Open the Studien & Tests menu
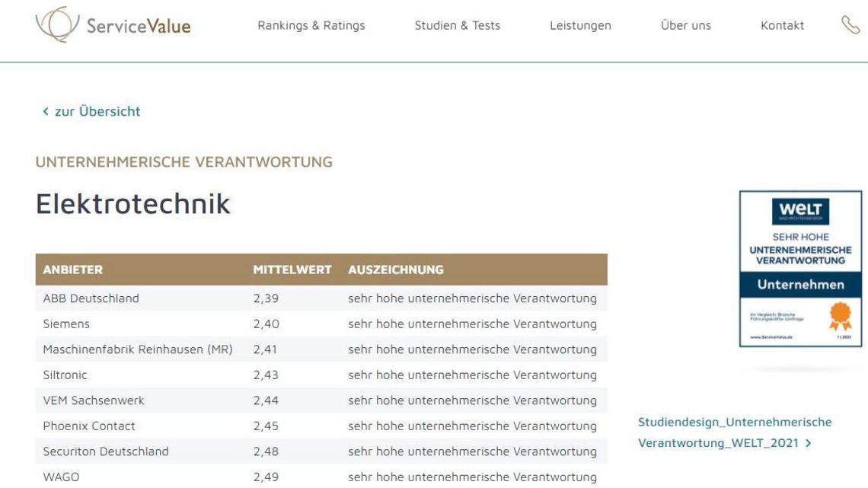 (x=458, y=25)
